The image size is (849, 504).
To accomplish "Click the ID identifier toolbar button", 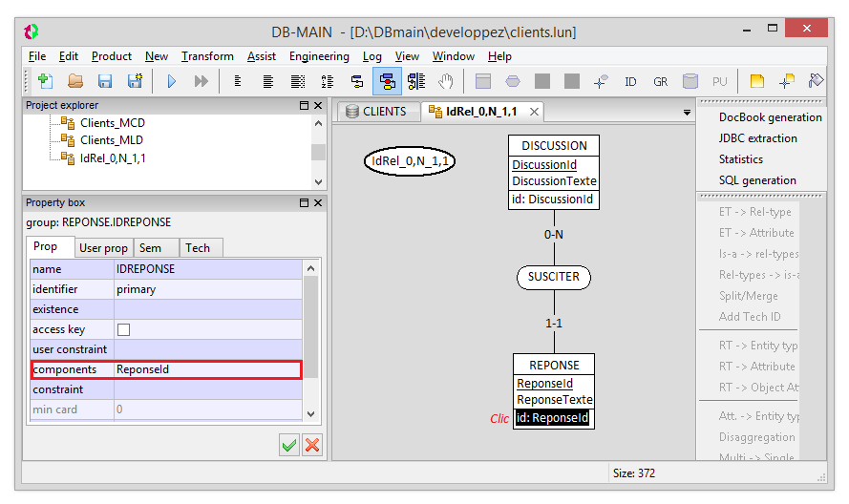I will 630,82.
